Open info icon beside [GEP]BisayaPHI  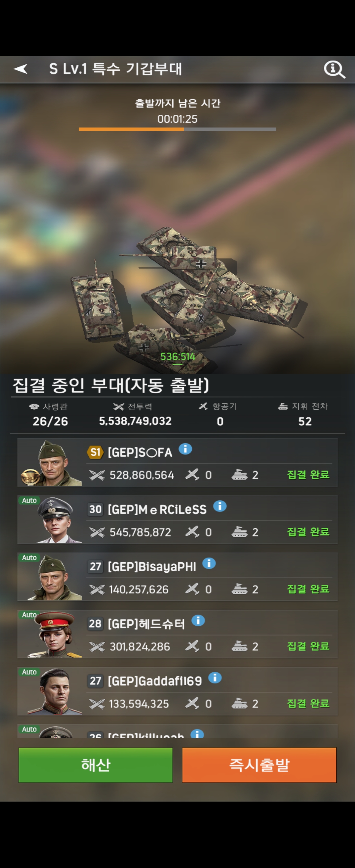pyautogui.click(x=209, y=563)
